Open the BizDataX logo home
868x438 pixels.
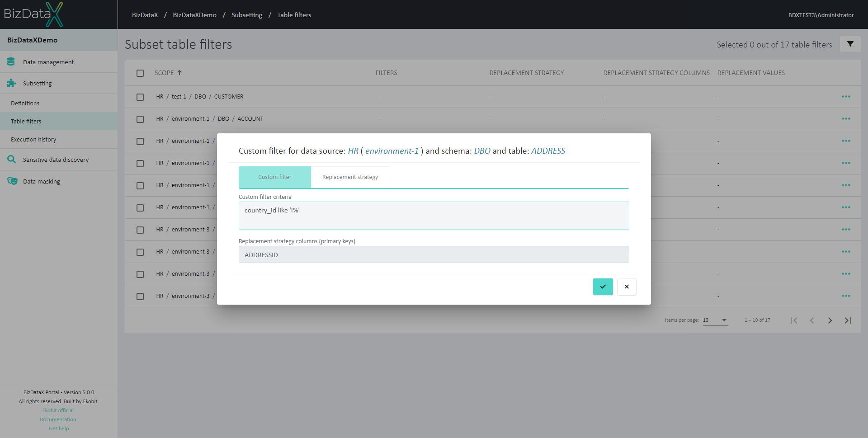33,14
